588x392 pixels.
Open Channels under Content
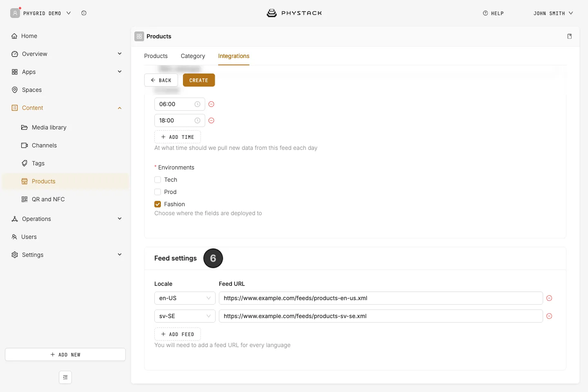point(65,145)
